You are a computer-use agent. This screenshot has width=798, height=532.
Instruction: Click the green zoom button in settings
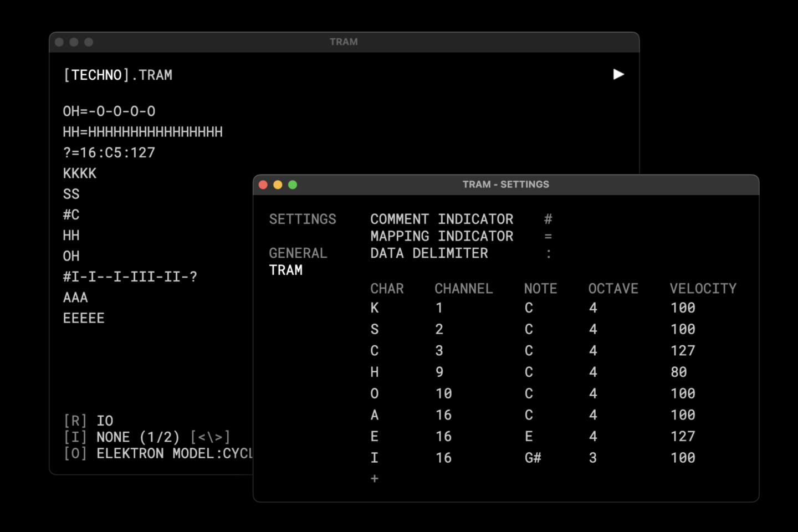[x=293, y=185]
